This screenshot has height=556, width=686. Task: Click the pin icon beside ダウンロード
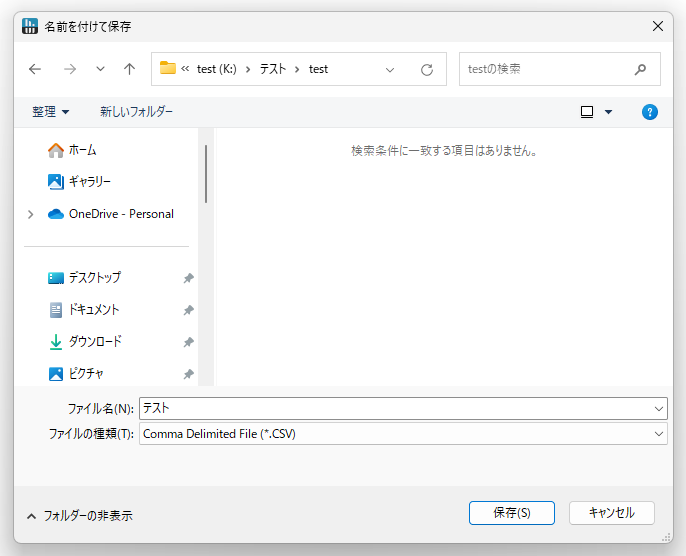coord(189,342)
